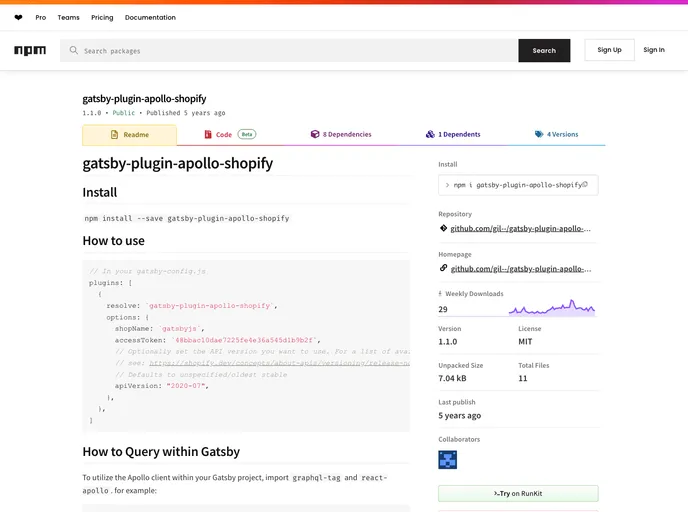Click the black Search button
The image size is (688, 512).
[544, 50]
